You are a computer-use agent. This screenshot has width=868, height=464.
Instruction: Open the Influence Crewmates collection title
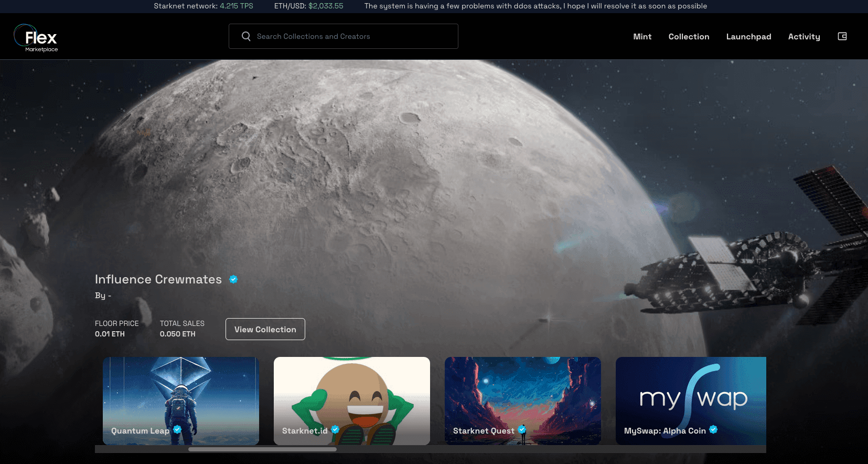158,279
